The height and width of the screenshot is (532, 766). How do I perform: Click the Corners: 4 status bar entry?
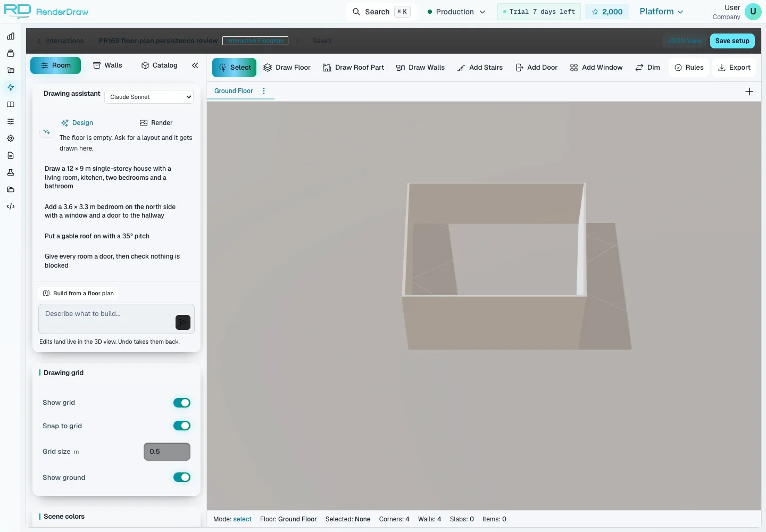[394, 519]
